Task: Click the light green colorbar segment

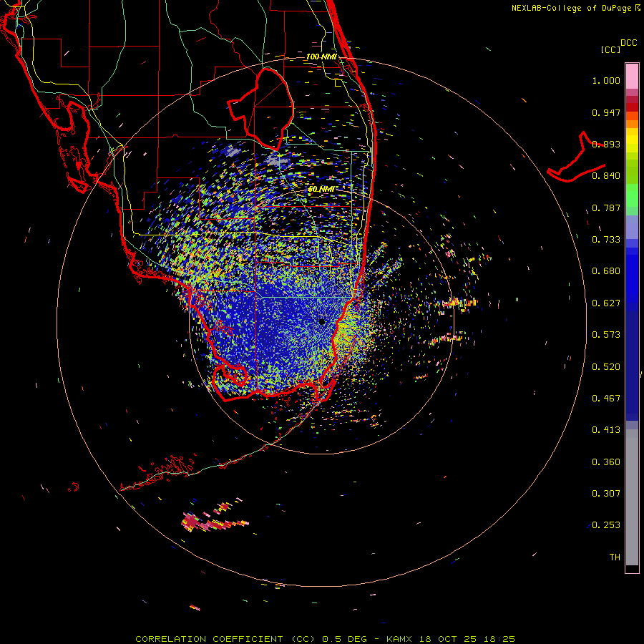Action: [632, 195]
